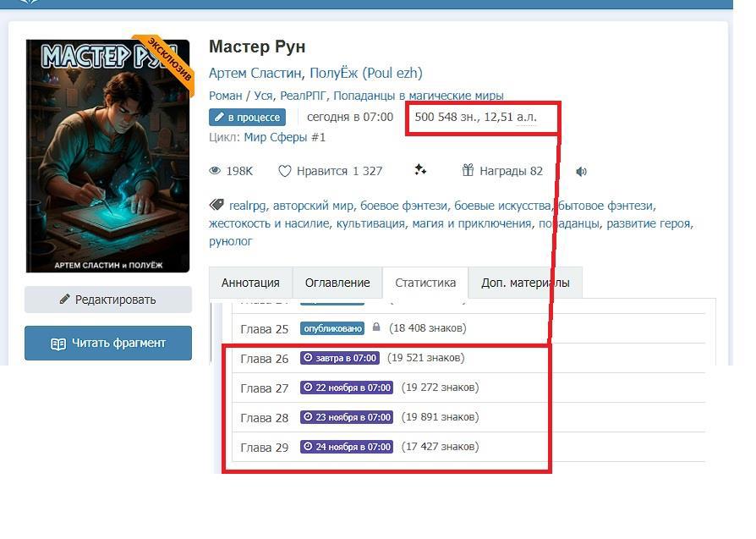Click the Глава 27 chapter title
Viewport: 756px width, 539px height.
264,388
